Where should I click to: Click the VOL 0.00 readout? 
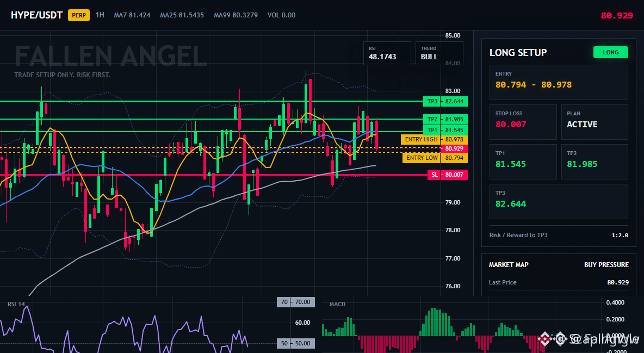point(281,15)
